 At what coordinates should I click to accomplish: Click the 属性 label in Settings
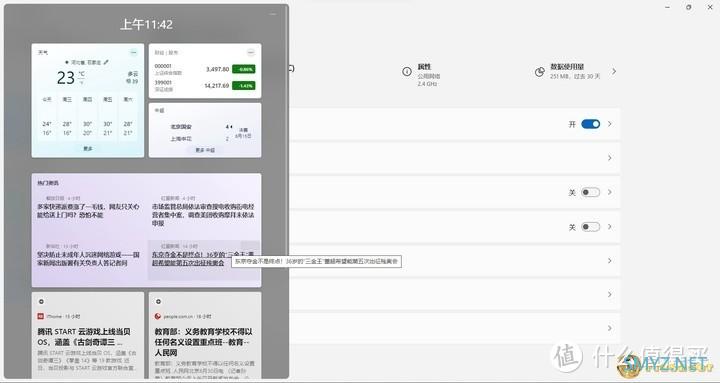click(424, 67)
